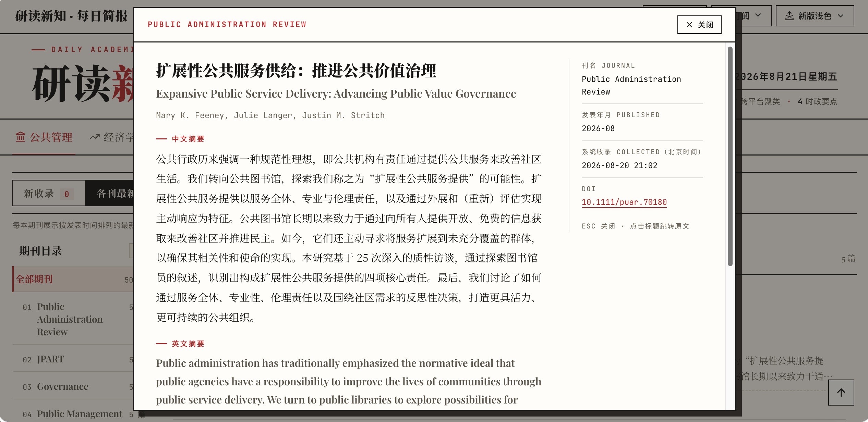This screenshot has height=422, width=868.
Task: Click the 英文摘要 section heading
Action: (188, 344)
